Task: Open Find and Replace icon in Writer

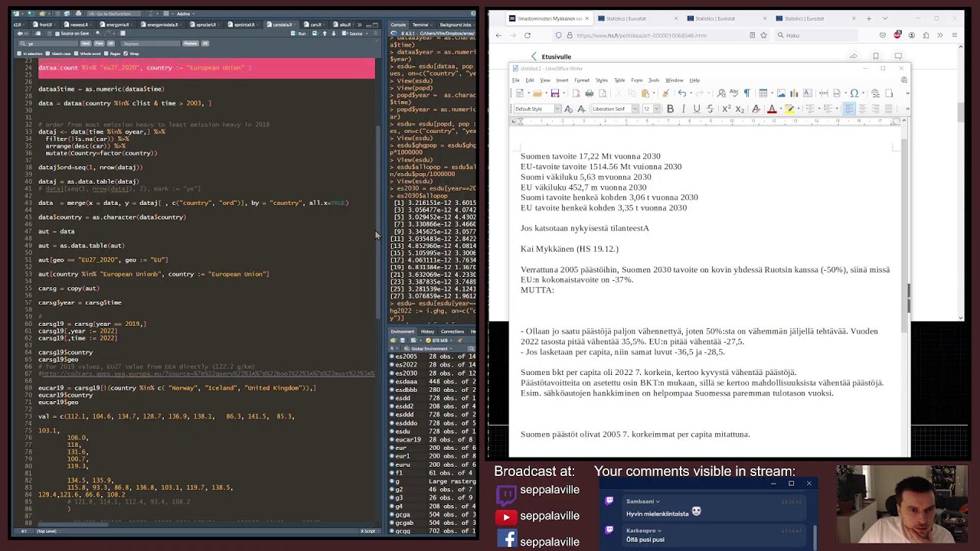Action: 721,93
